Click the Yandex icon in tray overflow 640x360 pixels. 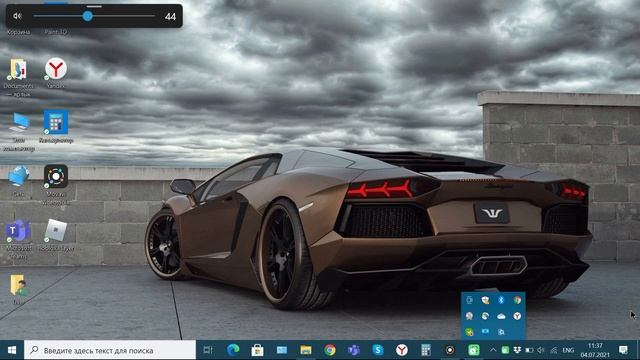coord(517,316)
